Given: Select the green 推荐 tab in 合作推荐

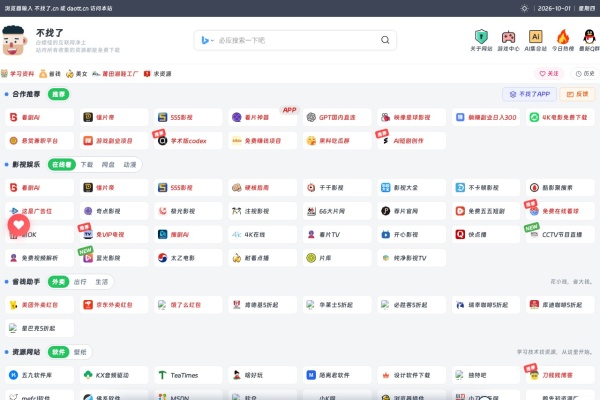Looking at the screenshot, I should click(x=59, y=94).
